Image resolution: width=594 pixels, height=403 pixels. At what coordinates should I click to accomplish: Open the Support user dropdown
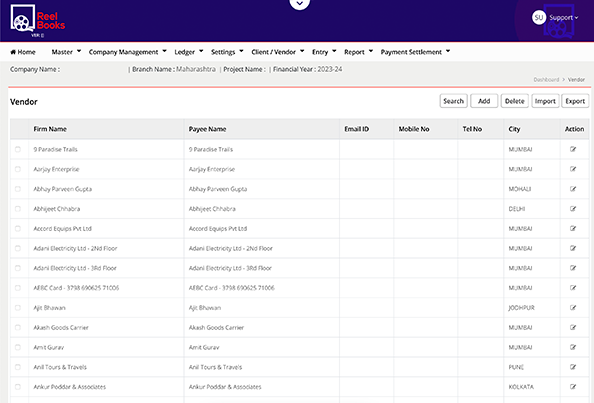[563, 17]
